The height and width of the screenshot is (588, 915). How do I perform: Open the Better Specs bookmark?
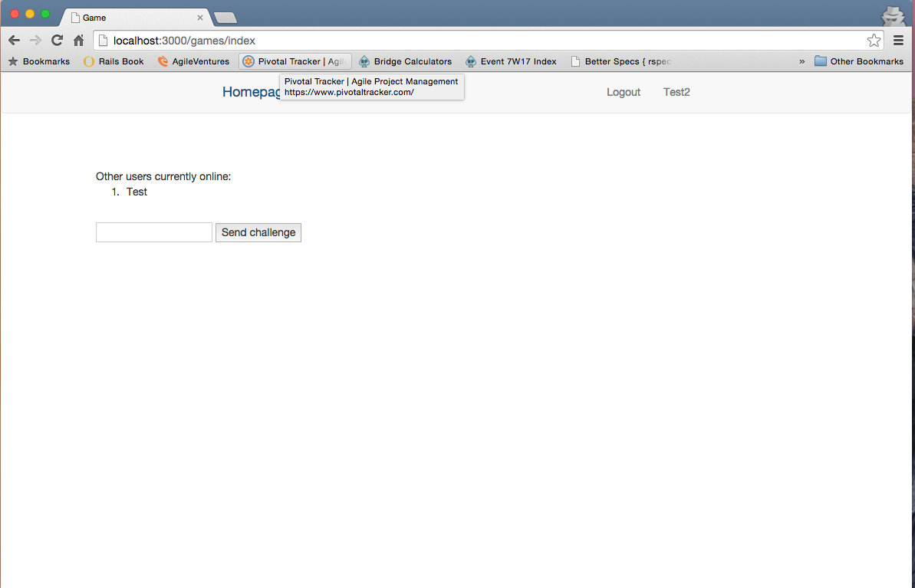621,61
